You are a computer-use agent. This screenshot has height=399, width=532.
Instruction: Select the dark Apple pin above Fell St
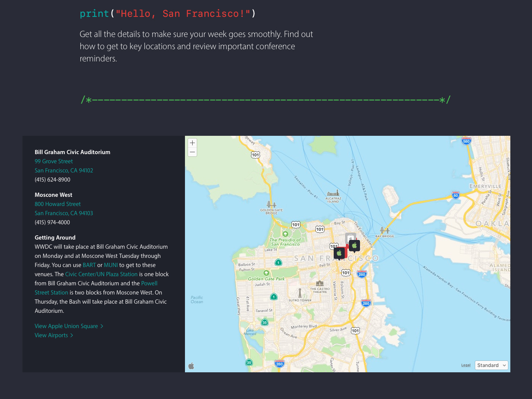339,253
